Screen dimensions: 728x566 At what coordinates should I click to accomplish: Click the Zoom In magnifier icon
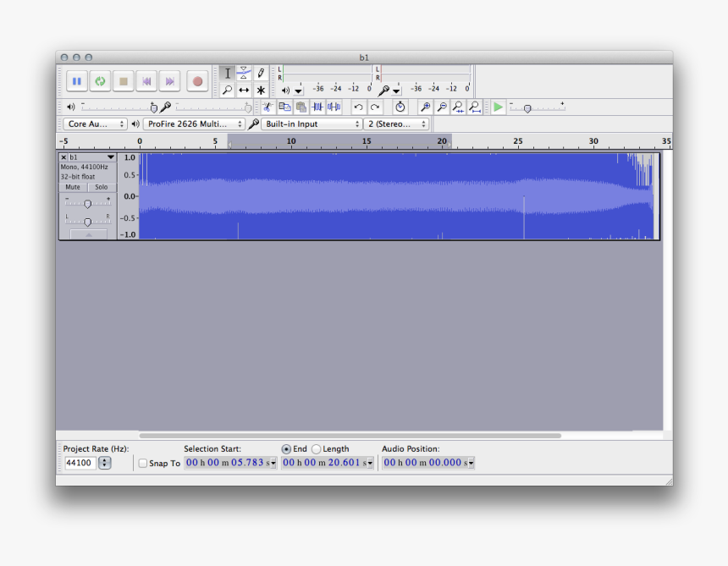click(425, 107)
